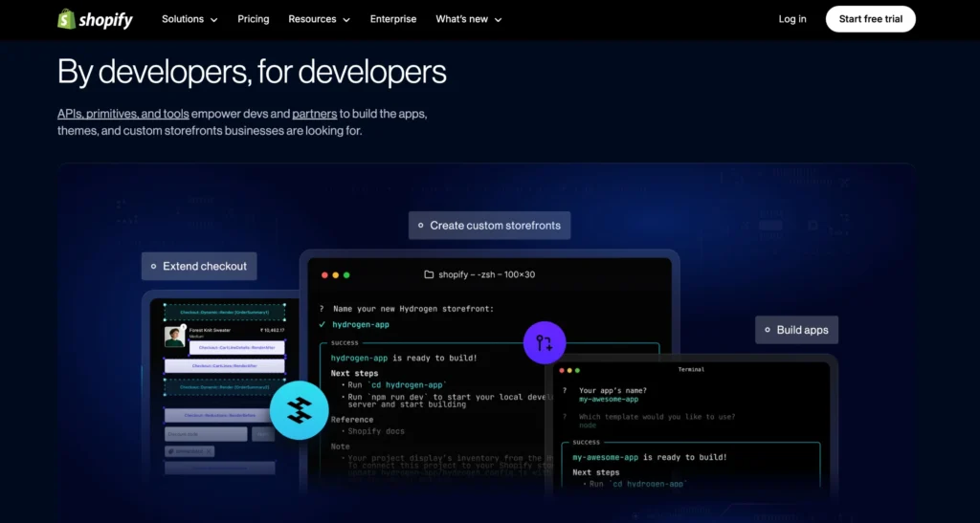Open the Resources dropdown menu
This screenshot has height=523, width=980.
[319, 19]
